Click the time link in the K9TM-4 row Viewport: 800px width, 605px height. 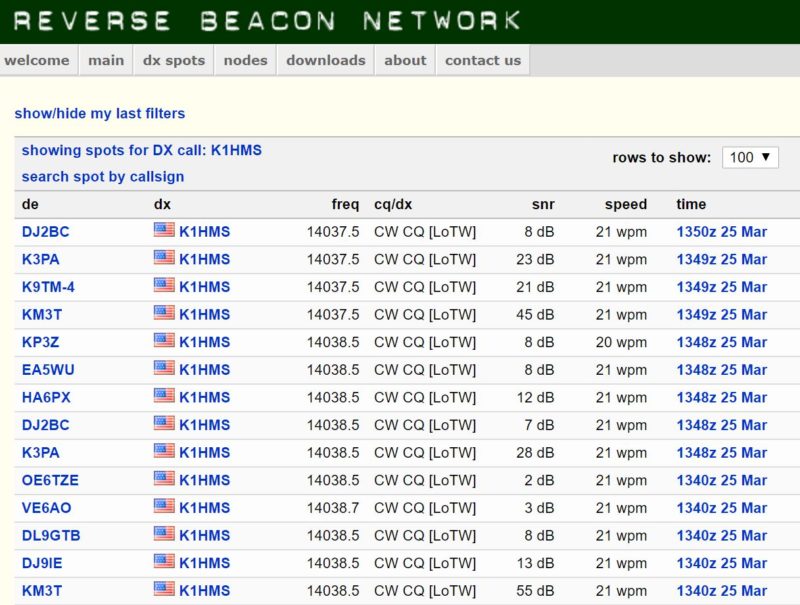click(x=721, y=287)
